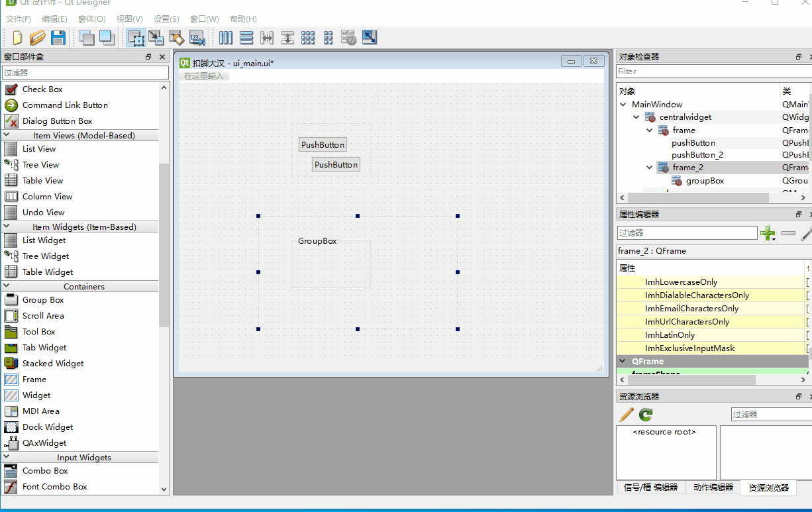Apply the Lay Out in a Form Layout icon
The width and height of the screenshot is (812, 512).
click(x=329, y=38)
